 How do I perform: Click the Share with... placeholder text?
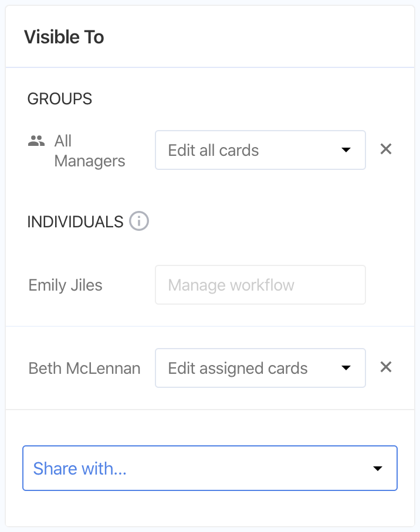(80, 469)
